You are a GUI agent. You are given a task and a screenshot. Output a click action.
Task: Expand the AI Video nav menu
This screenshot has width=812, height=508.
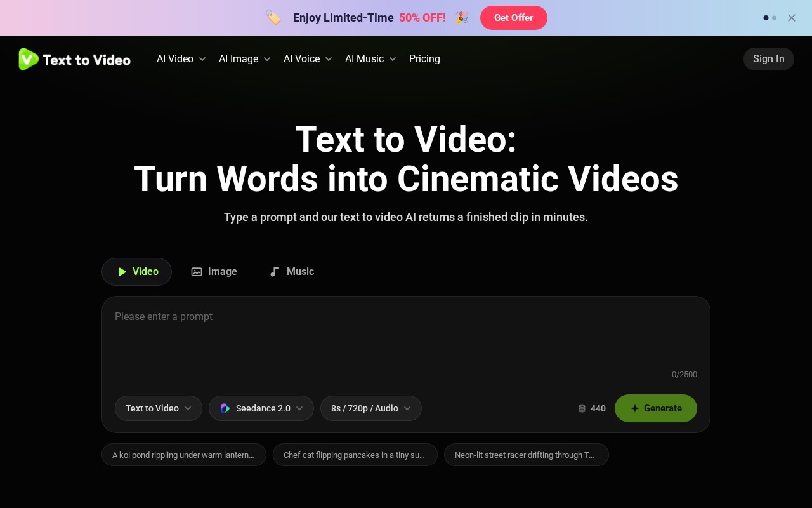coord(181,59)
